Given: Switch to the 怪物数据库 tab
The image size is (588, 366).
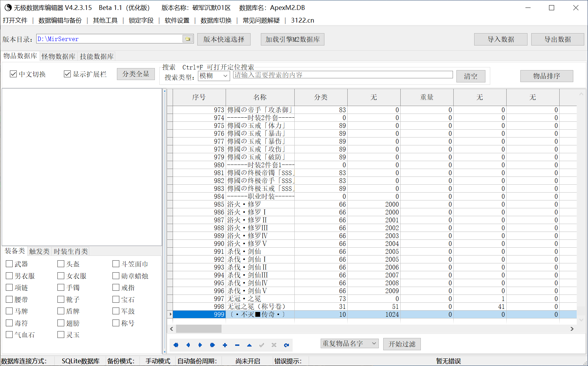Looking at the screenshot, I should (x=58, y=56).
